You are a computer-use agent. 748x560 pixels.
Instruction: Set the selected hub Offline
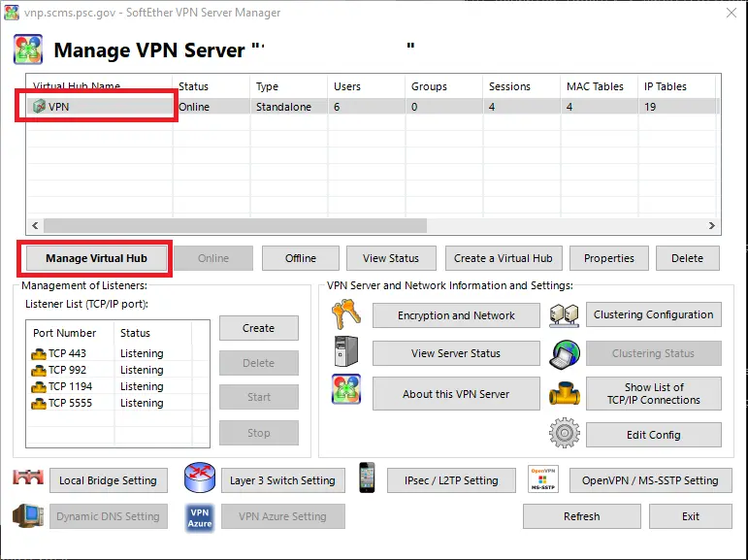pos(301,258)
